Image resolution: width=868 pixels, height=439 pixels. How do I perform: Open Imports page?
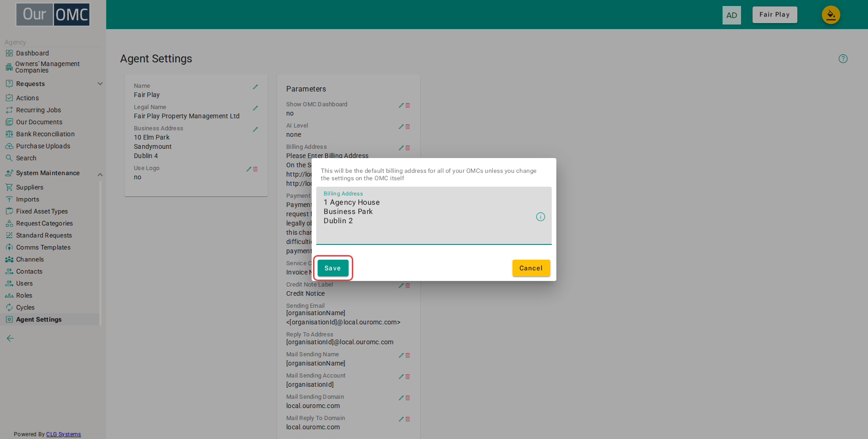click(28, 199)
